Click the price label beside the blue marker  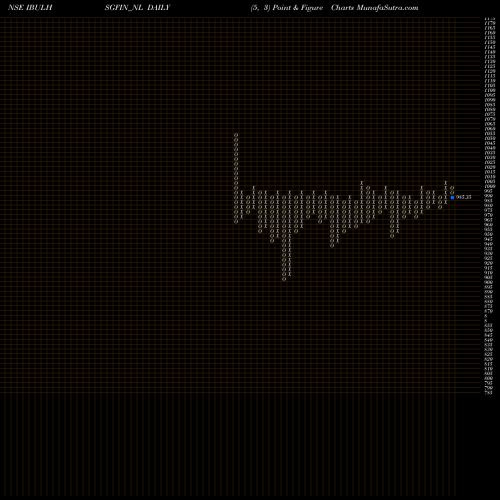464,197
